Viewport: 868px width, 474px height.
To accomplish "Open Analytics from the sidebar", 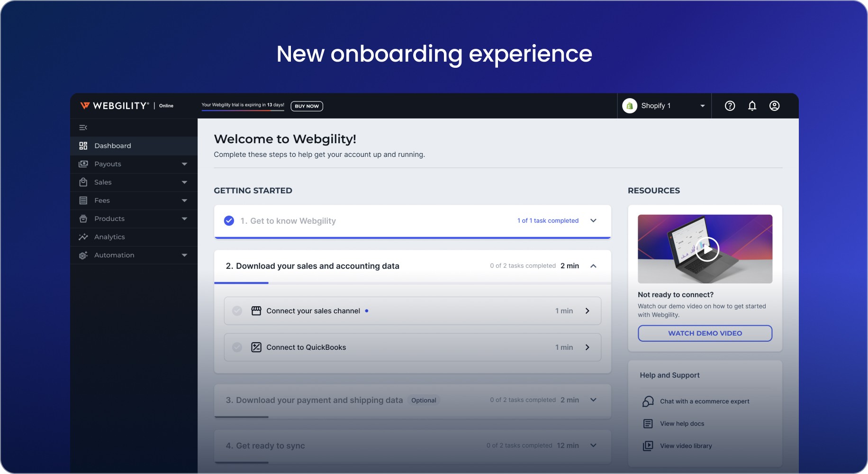I will pos(109,237).
